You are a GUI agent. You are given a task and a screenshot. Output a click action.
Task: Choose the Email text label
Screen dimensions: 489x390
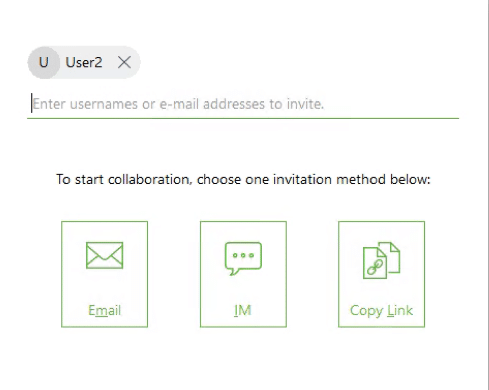(x=104, y=311)
